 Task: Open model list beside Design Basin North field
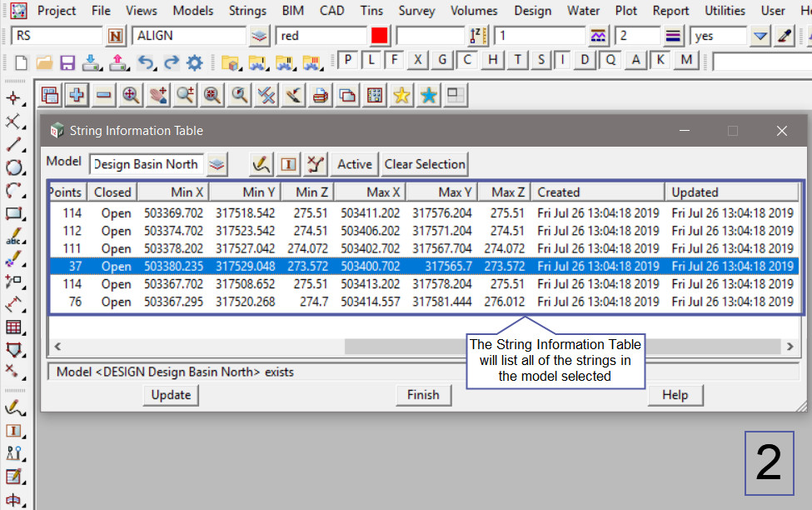point(217,164)
